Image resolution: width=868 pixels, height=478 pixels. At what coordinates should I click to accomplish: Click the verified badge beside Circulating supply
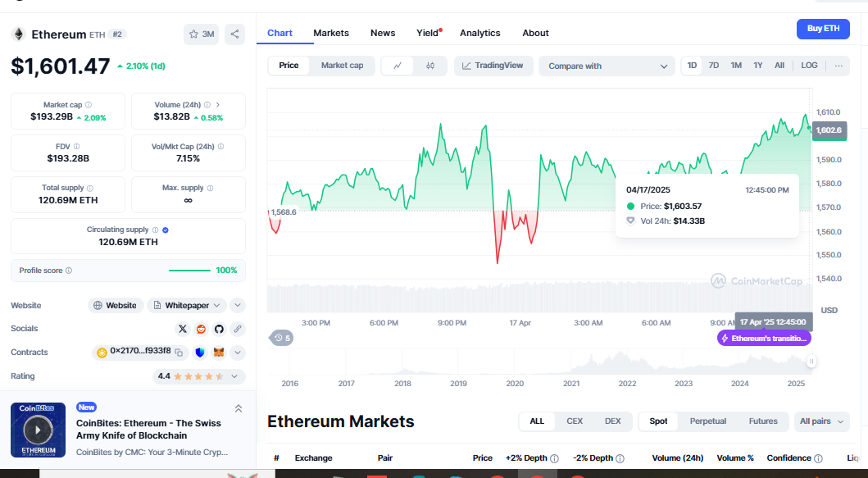166,230
